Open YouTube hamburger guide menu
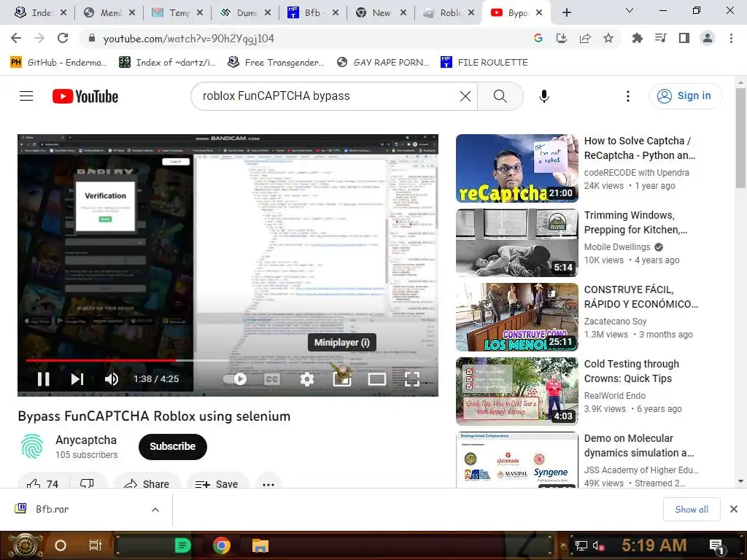The width and height of the screenshot is (747, 560). 26,96
